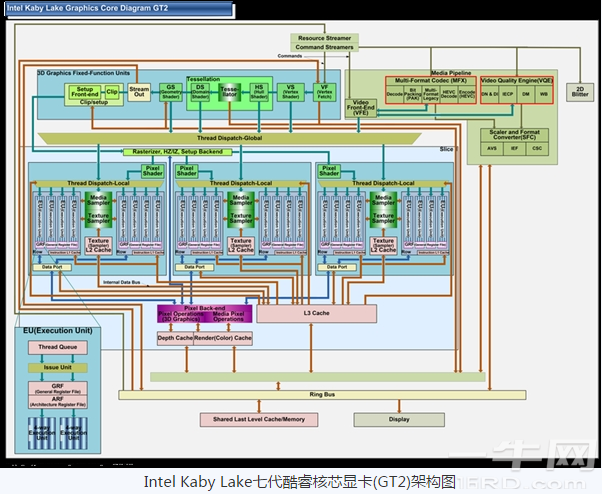
Task: Click the VS (Vertex Shader) block
Action: pyautogui.click(x=291, y=92)
